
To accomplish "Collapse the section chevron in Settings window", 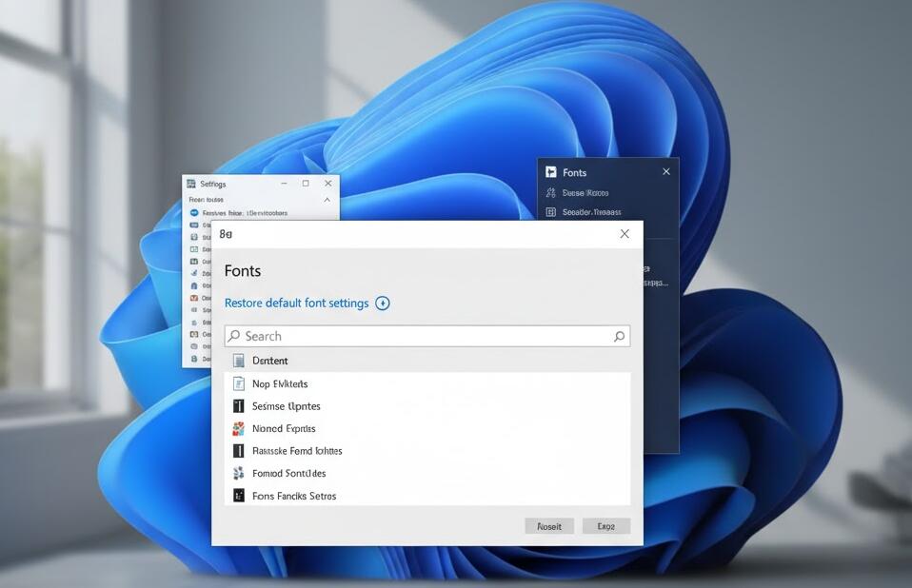I will [x=327, y=200].
